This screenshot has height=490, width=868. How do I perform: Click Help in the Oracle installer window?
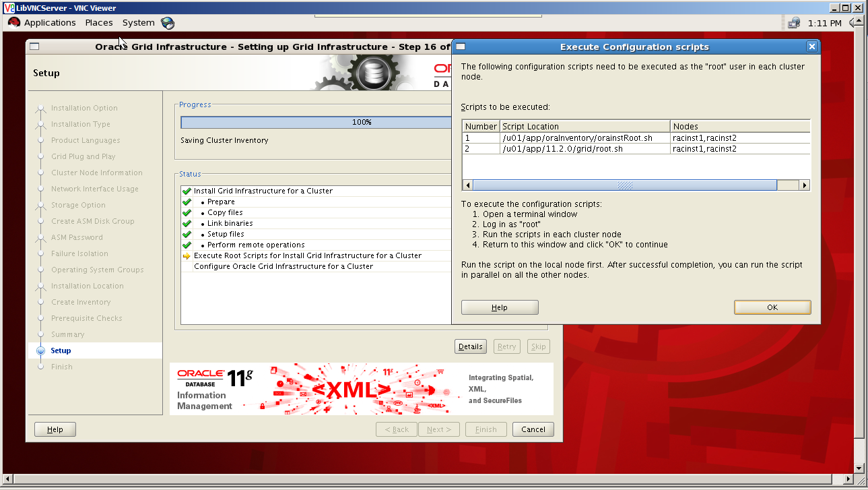(x=55, y=429)
